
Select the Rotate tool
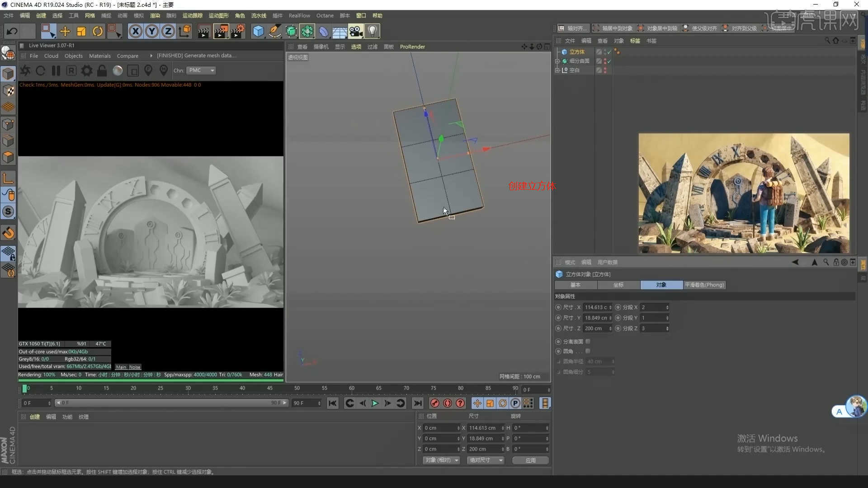98,31
